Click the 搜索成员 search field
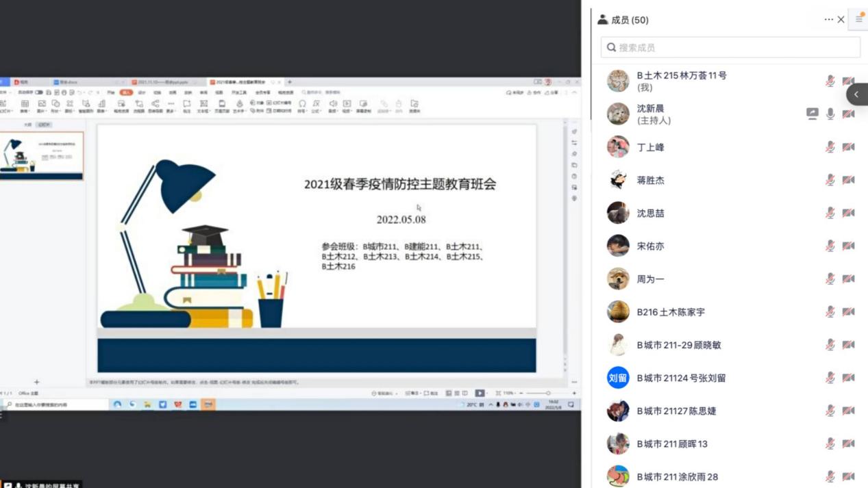868x488 pixels. [x=730, y=47]
